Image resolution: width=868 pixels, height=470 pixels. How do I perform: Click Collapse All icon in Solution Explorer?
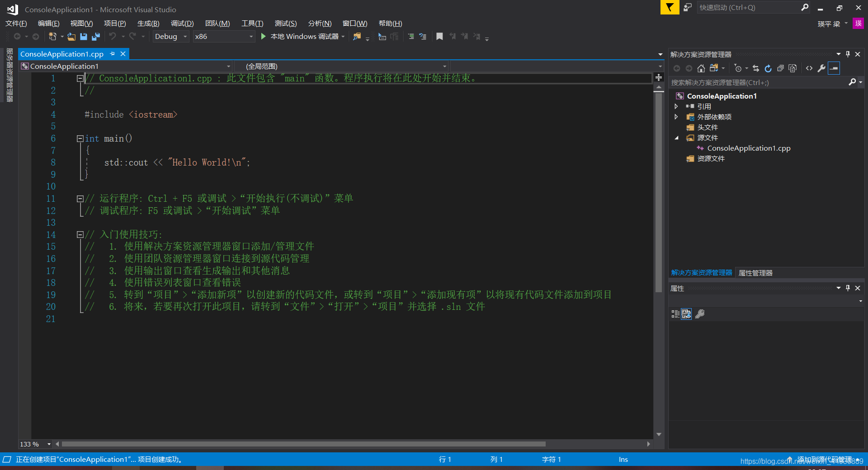click(x=780, y=68)
